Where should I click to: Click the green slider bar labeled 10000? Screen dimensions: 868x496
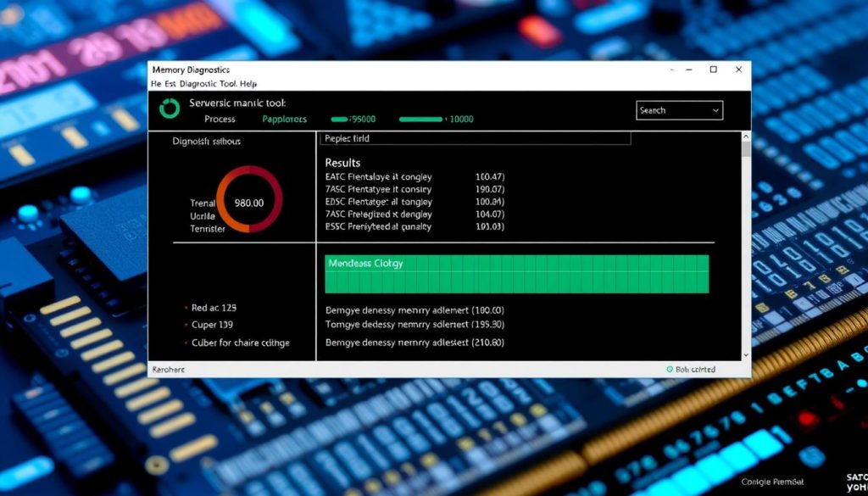point(420,120)
